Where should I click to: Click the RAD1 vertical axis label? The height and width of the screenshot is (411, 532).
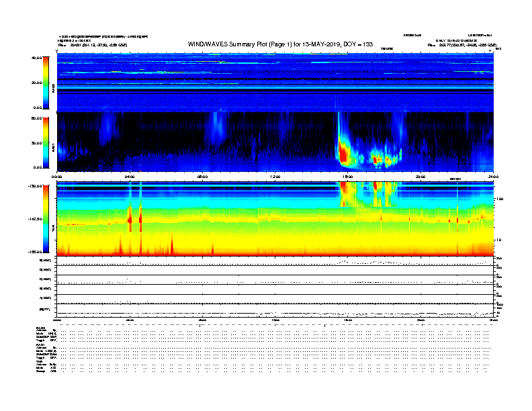[x=54, y=147]
